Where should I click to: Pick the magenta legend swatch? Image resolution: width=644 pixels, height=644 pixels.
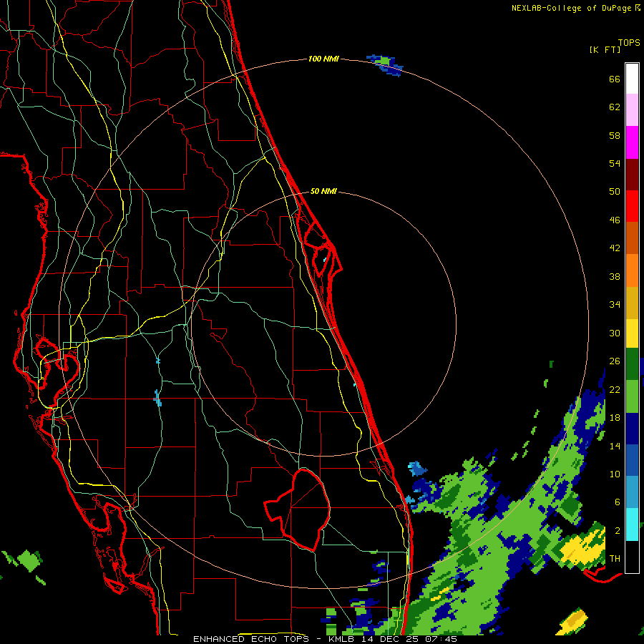[632, 142]
